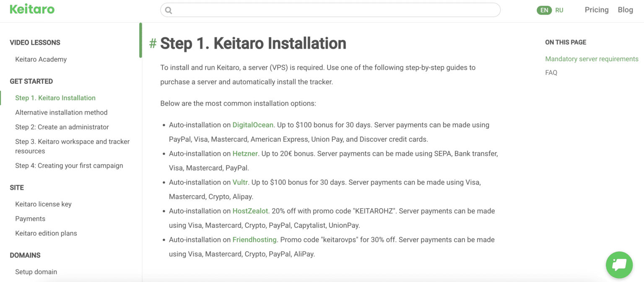Select Alternative installation method in sidebar
The height and width of the screenshot is (282, 644).
pyautogui.click(x=61, y=112)
